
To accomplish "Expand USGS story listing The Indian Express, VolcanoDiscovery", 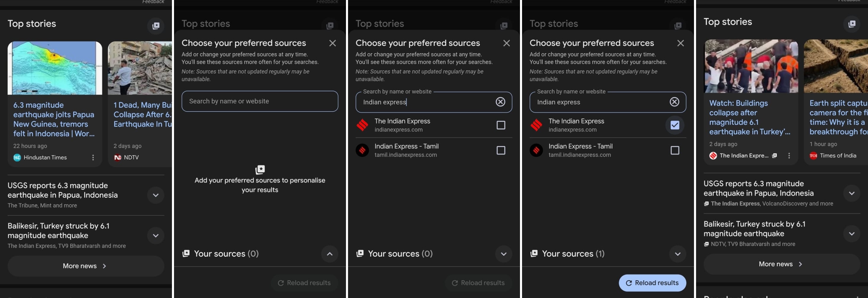I will (x=851, y=193).
